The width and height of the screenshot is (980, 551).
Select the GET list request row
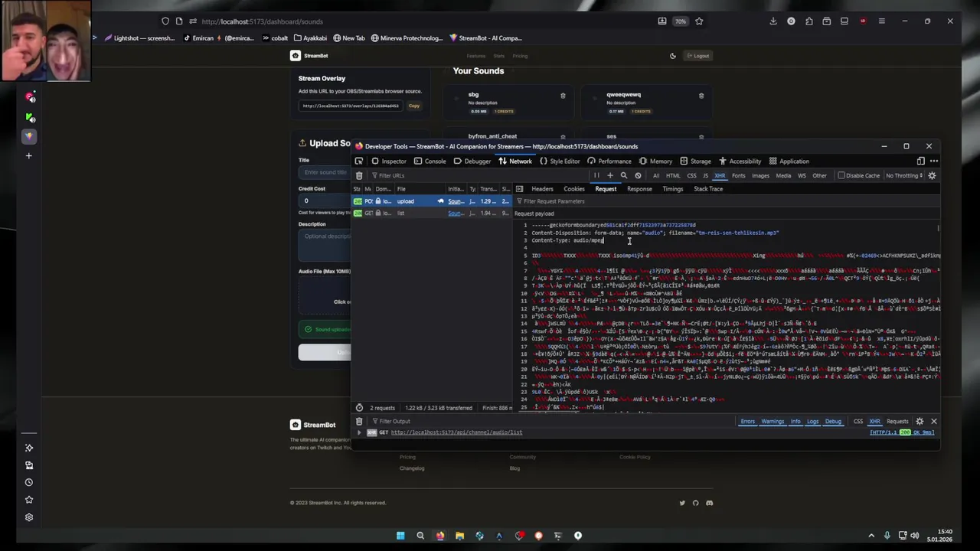point(432,214)
